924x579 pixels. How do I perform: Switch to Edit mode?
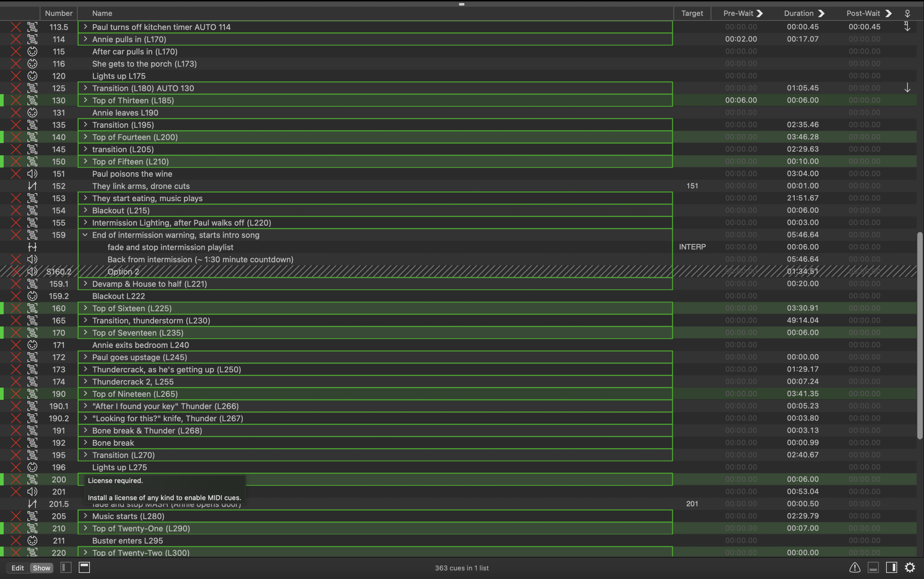pyautogui.click(x=18, y=568)
